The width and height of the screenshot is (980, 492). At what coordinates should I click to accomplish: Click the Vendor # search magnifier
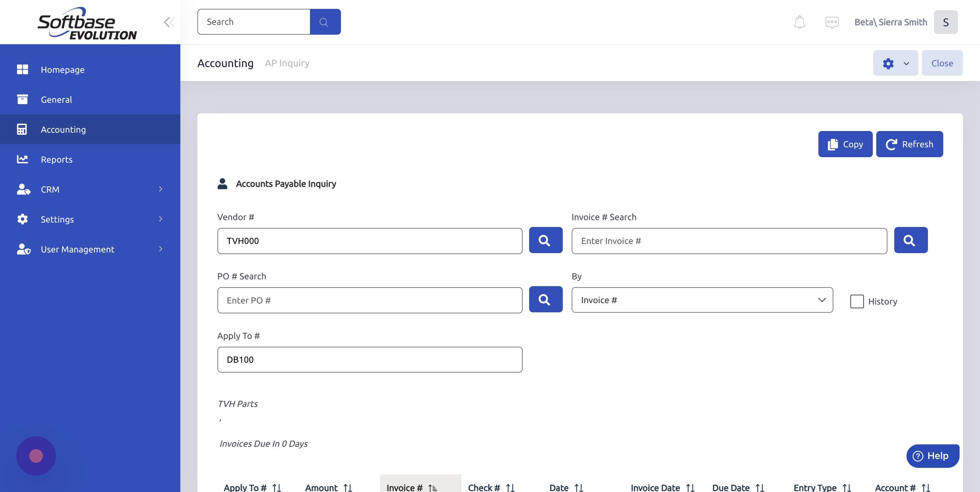coord(545,240)
